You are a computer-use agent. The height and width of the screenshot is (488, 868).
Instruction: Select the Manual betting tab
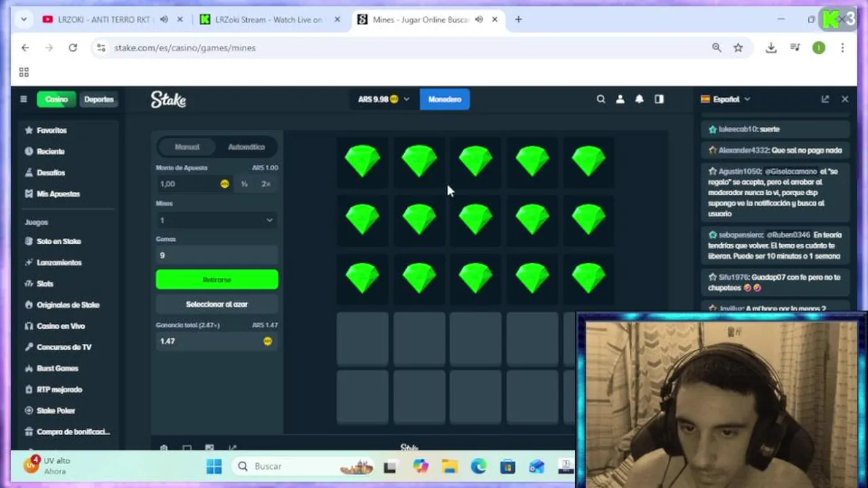pos(187,146)
